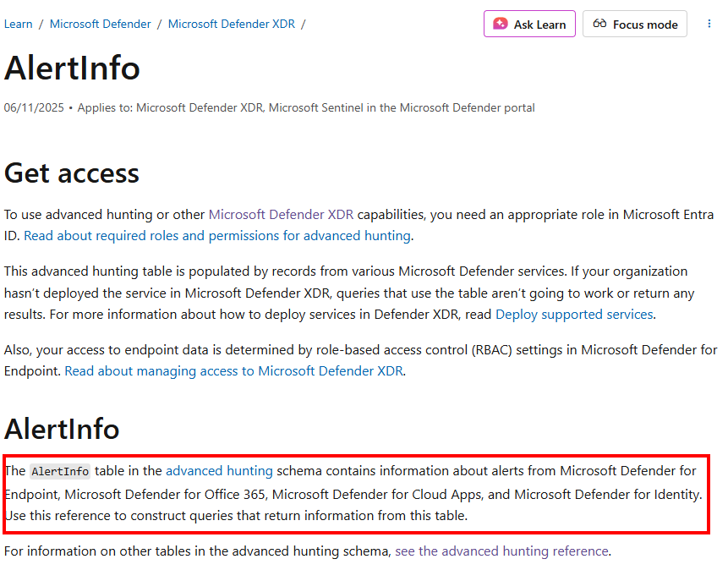Image resolution: width=728 pixels, height=570 pixels.
Task: Click the 06/11/2025 article date
Action: 34,108
